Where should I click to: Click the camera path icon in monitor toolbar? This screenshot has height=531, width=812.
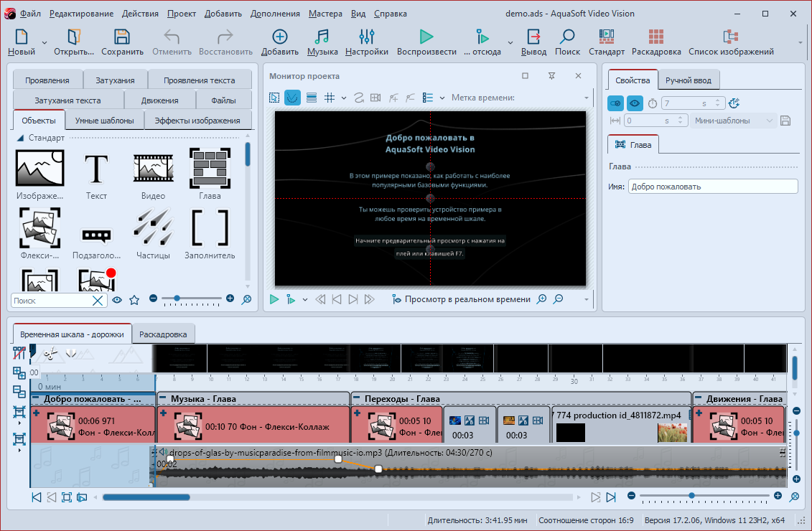[376, 98]
